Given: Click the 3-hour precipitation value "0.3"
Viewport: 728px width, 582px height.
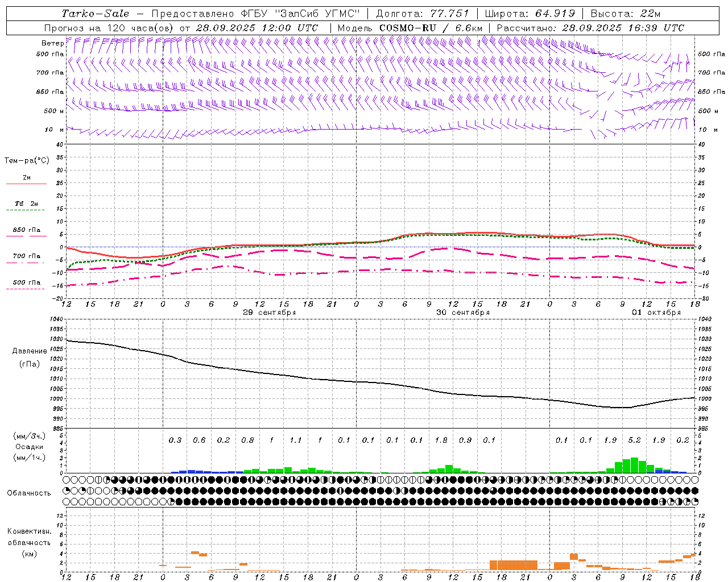Looking at the screenshot, I should click(x=175, y=440).
